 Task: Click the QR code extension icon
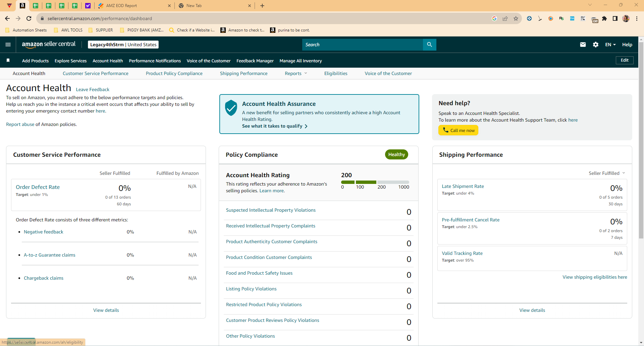[x=583, y=18]
